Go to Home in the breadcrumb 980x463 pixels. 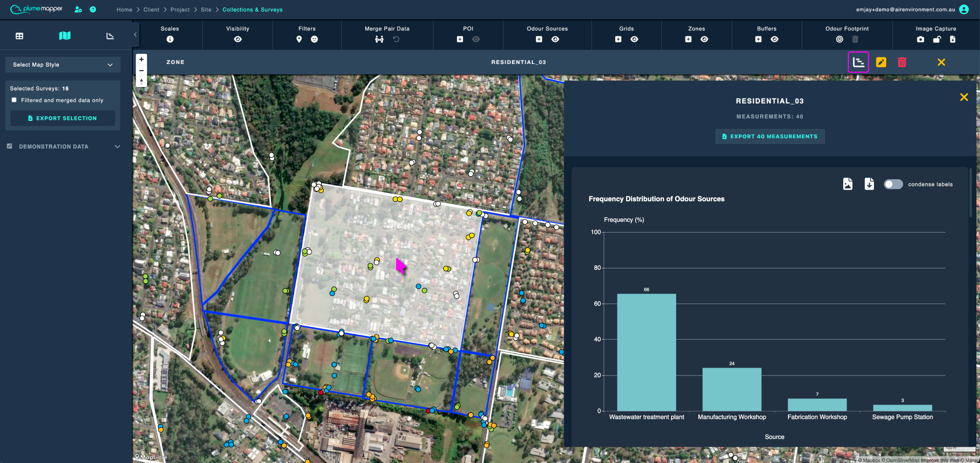pyautogui.click(x=124, y=10)
